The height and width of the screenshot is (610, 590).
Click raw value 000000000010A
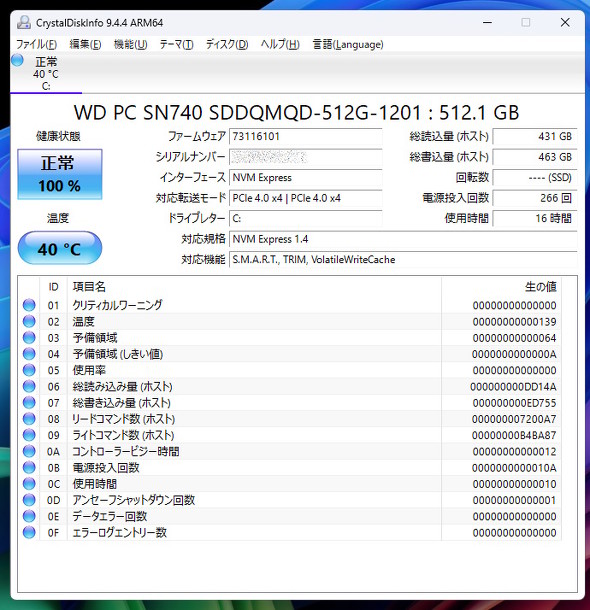[514, 468]
